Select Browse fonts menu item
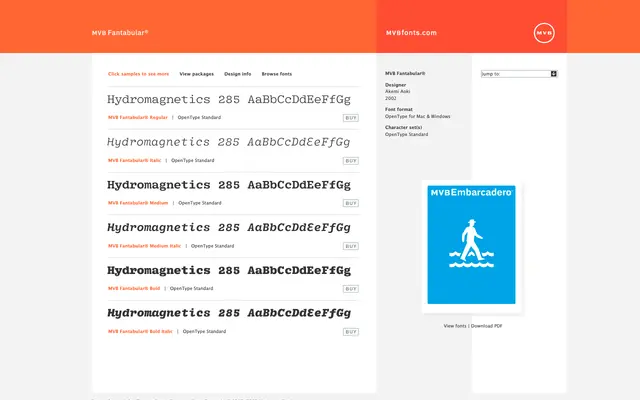The width and height of the screenshot is (640, 400). click(x=277, y=74)
